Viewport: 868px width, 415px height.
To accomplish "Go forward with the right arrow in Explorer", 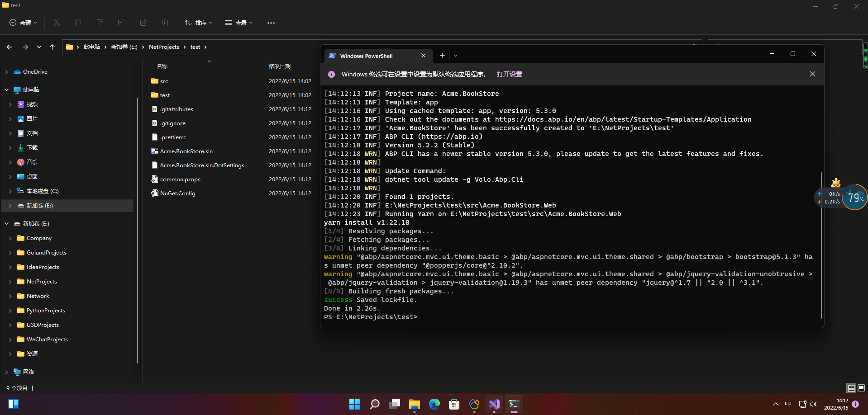I will (x=25, y=47).
